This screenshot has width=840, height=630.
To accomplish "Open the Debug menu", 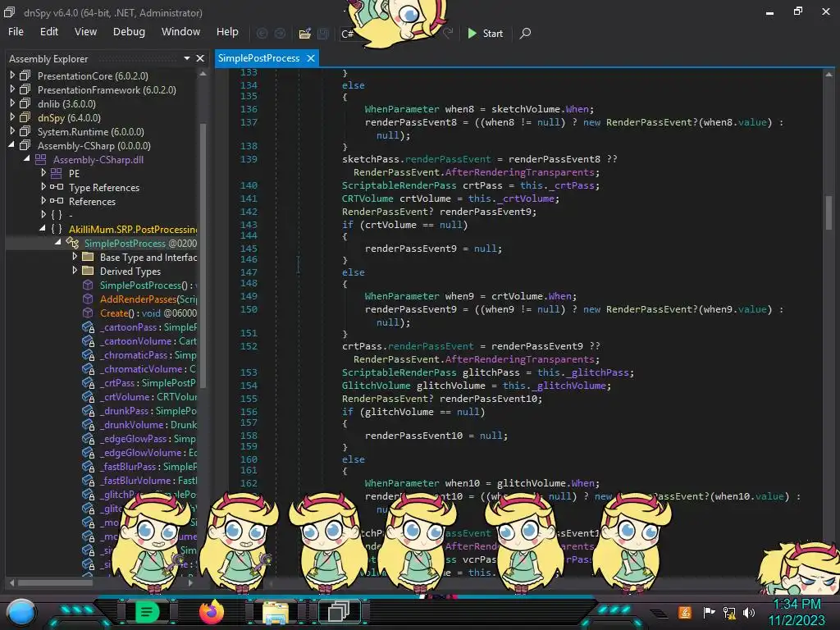I will [129, 32].
